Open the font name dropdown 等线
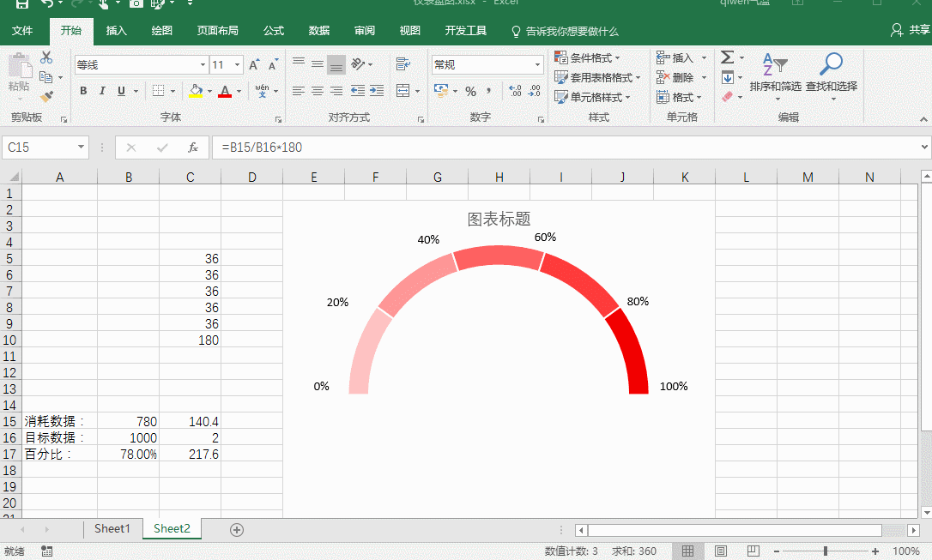This screenshot has width=932, height=560. click(203, 64)
